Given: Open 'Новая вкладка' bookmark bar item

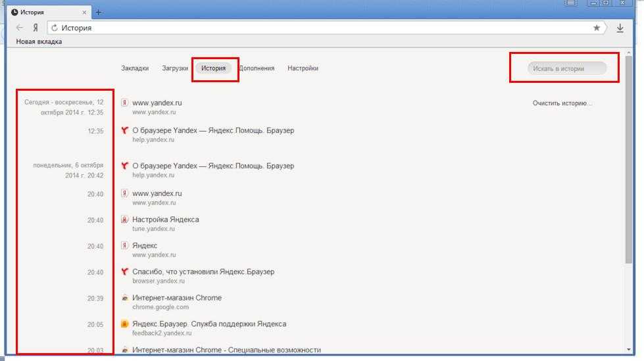Looking at the screenshot, I should point(39,41).
